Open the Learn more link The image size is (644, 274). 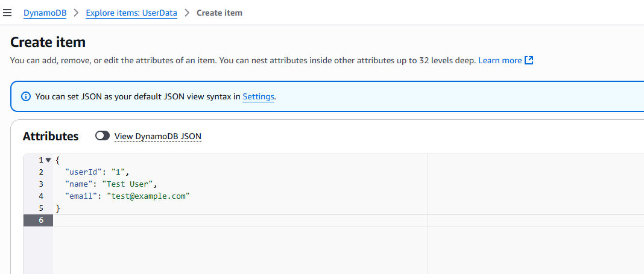click(x=500, y=61)
